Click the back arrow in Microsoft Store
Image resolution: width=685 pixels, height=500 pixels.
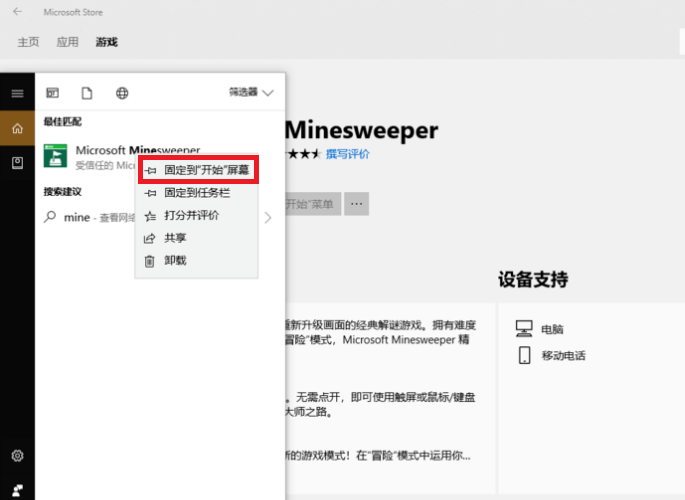pyautogui.click(x=17, y=12)
